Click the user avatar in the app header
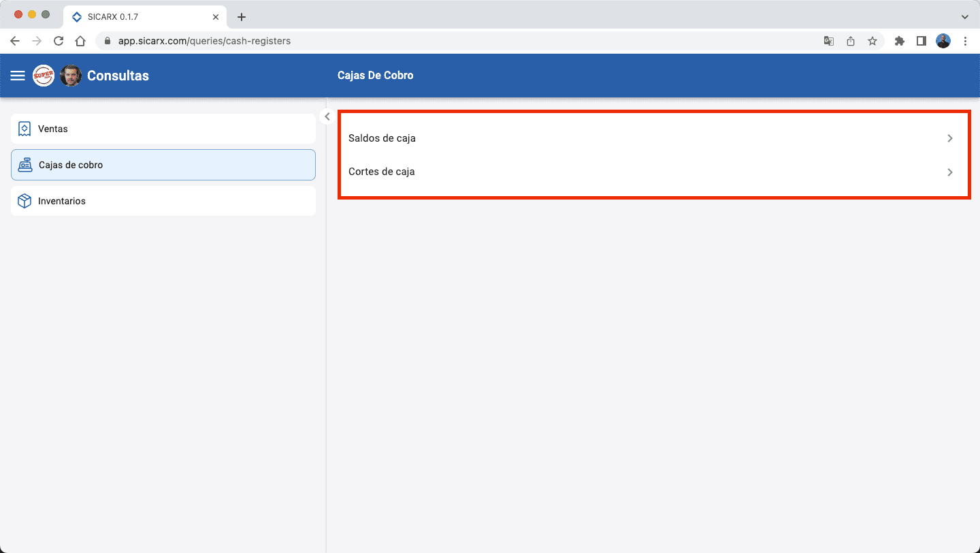This screenshot has height=553, width=980. 71,76
